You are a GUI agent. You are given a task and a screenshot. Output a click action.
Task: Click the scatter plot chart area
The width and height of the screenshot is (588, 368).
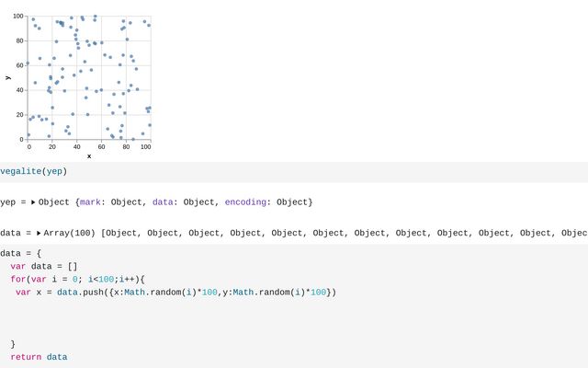89,78
